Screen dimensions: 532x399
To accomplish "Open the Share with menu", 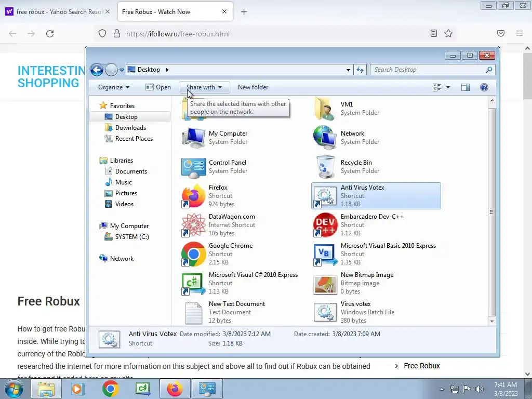I will point(204,87).
